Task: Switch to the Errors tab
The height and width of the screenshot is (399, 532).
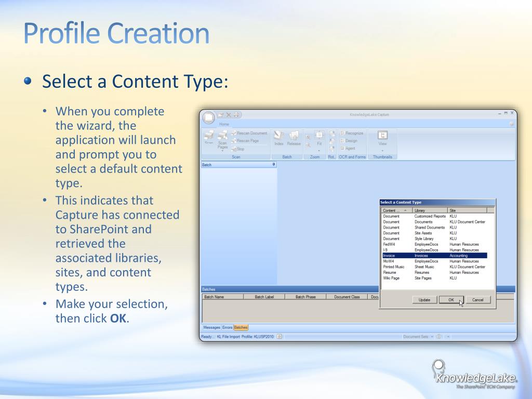Action: [228, 327]
